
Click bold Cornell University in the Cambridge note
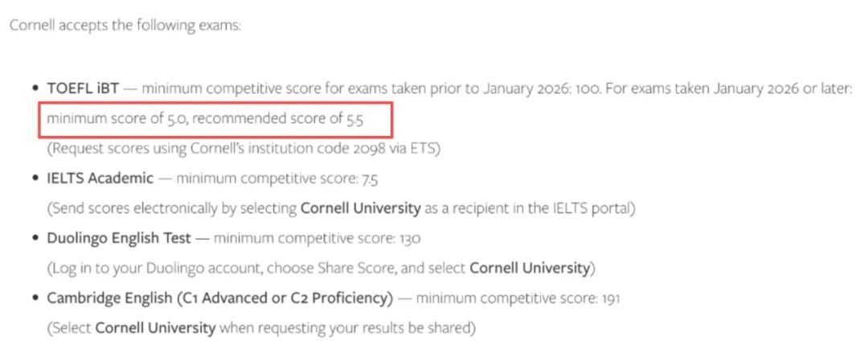pos(155,328)
